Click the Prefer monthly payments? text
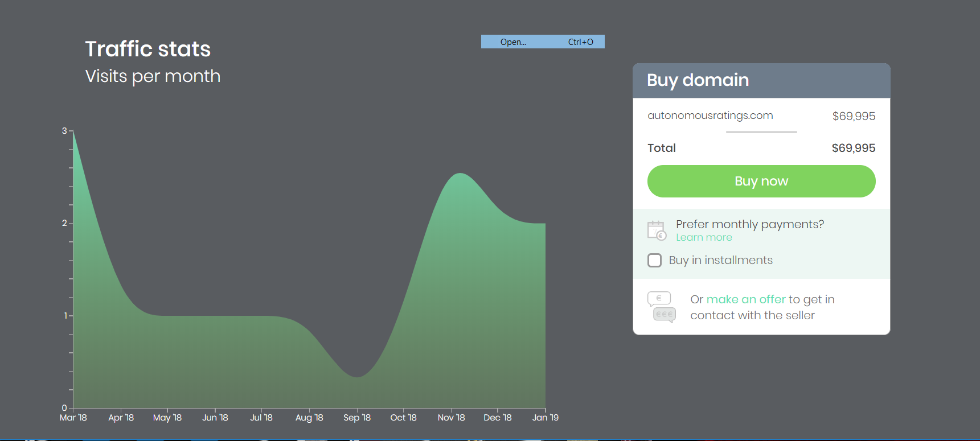 point(750,224)
